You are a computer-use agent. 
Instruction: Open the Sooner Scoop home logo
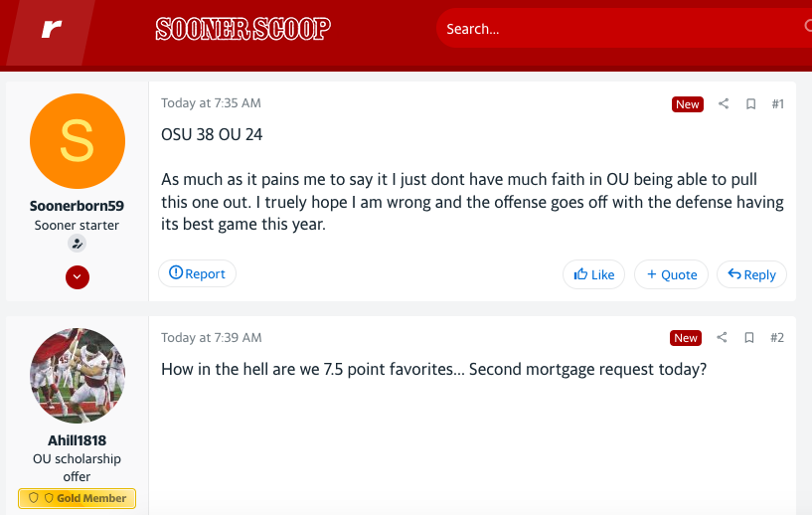(x=243, y=29)
